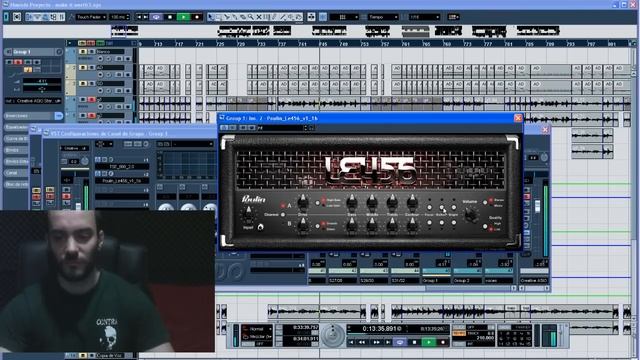Click transport panel Play button
Screen dimensions: 640x360
pyautogui.click(x=429, y=342)
